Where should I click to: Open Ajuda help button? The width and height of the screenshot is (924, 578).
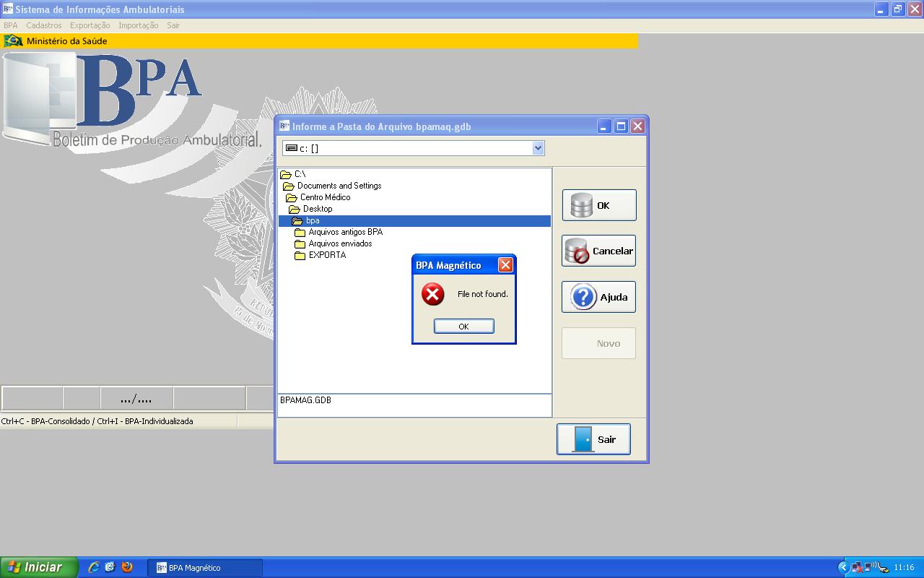598,297
